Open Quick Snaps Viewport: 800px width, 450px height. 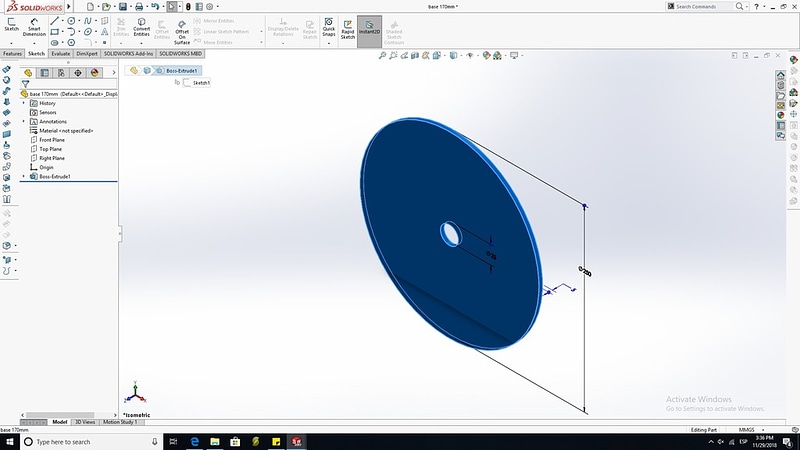coord(329,27)
